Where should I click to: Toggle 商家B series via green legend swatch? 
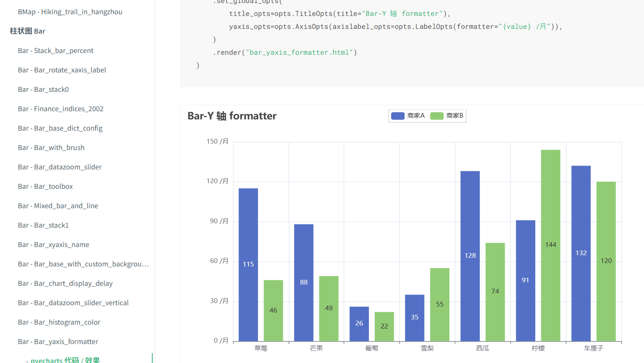point(437,116)
